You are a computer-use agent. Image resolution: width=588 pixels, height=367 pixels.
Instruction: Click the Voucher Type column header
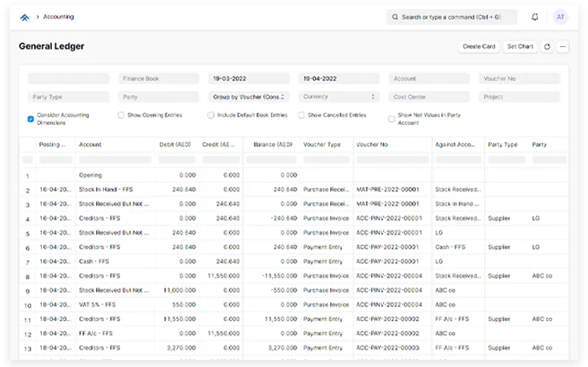click(x=322, y=144)
